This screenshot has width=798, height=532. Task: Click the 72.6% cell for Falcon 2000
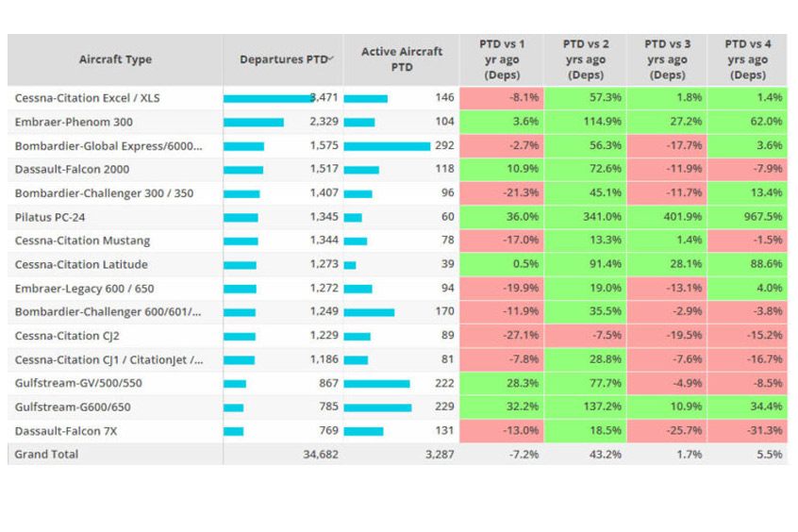585,170
